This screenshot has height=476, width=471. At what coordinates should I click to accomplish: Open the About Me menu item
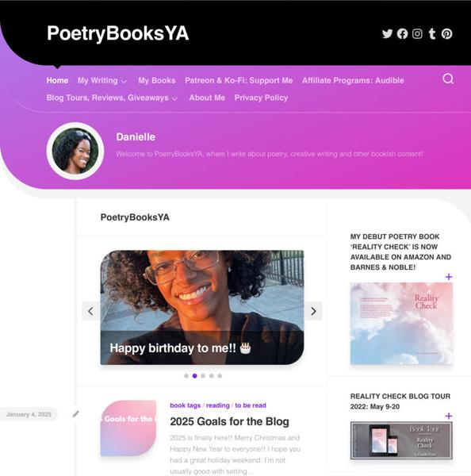pyautogui.click(x=207, y=98)
